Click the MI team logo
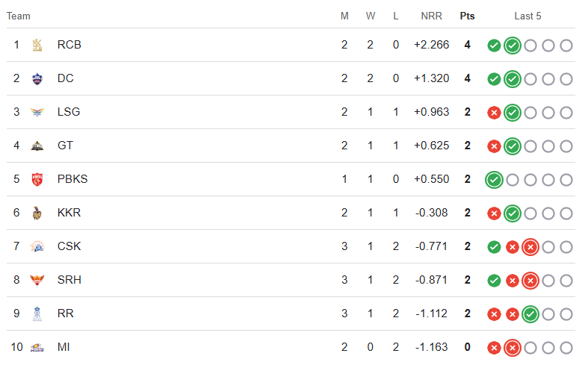The width and height of the screenshot is (588, 368). point(37,347)
